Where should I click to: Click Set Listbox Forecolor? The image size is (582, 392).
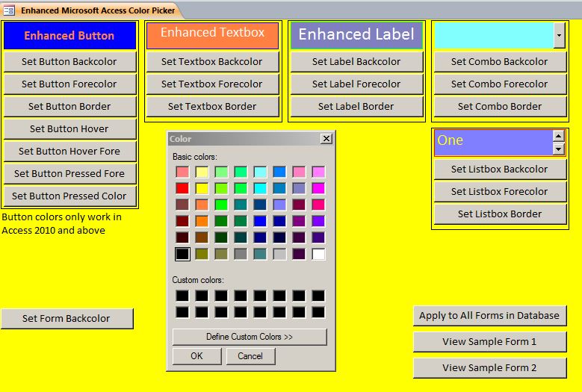[x=500, y=191]
